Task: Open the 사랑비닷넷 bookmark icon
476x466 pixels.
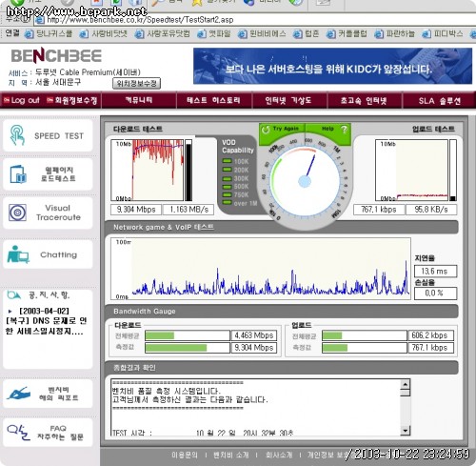Action: [x=84, y=33]
